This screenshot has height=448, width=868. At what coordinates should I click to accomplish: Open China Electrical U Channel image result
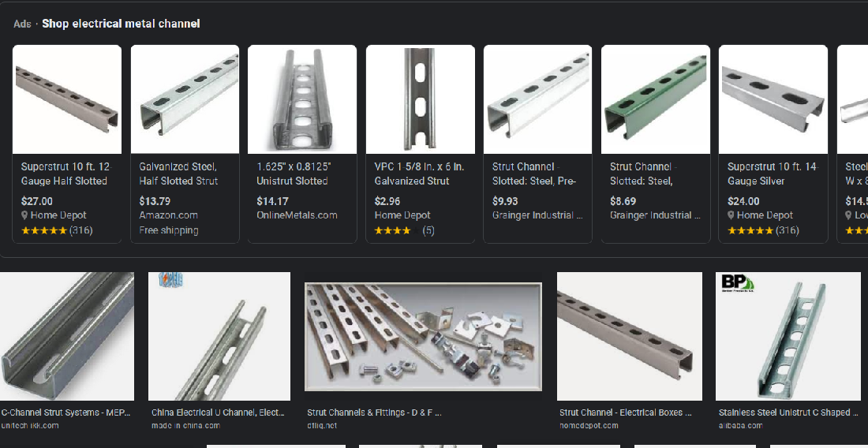219,336
